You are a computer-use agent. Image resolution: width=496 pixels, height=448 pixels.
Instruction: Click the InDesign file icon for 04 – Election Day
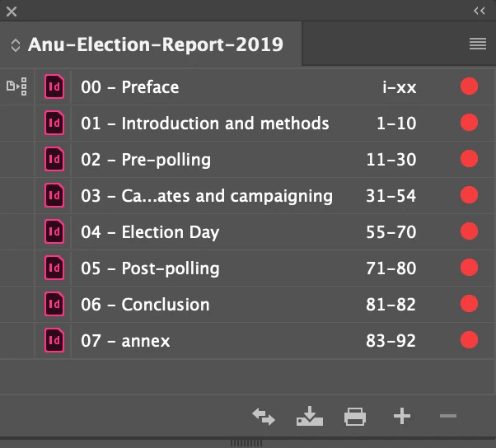pyautogui.click(x=54, y=231)
